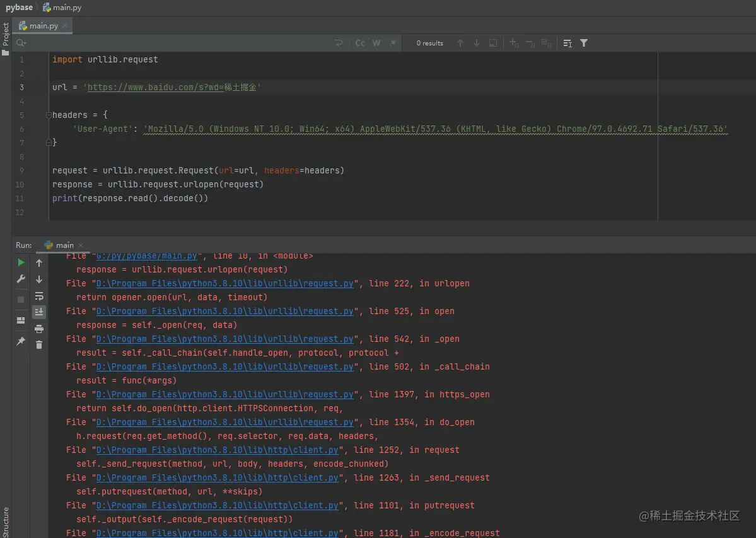Close the main Run tab
756x538 pixels.
pos(81,245)
